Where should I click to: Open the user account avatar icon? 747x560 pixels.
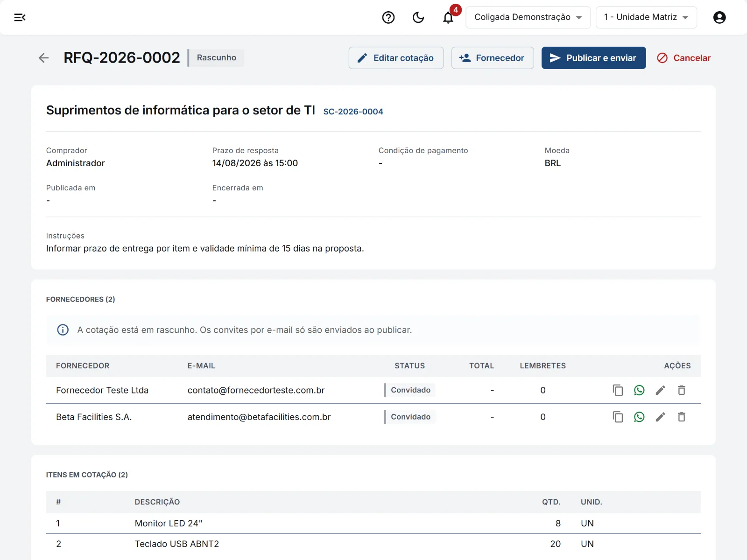tap(719, 17)
